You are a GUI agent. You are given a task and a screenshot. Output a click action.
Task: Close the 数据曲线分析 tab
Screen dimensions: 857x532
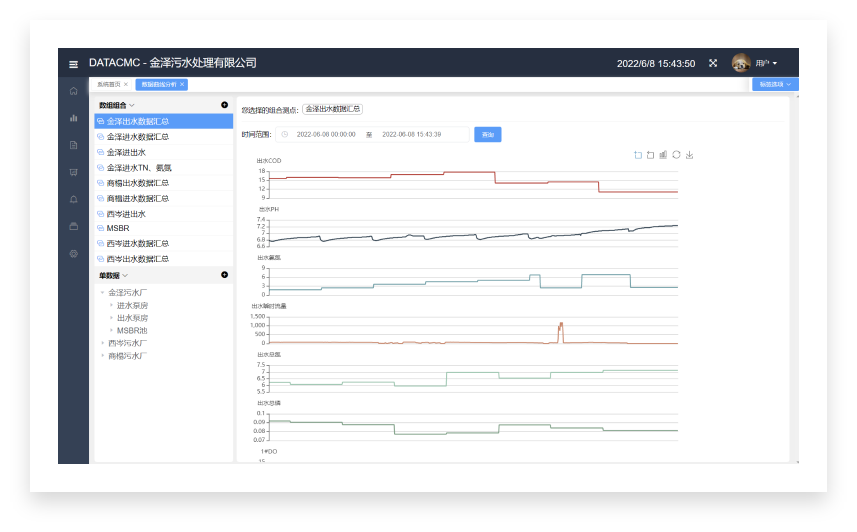(182, 84)
